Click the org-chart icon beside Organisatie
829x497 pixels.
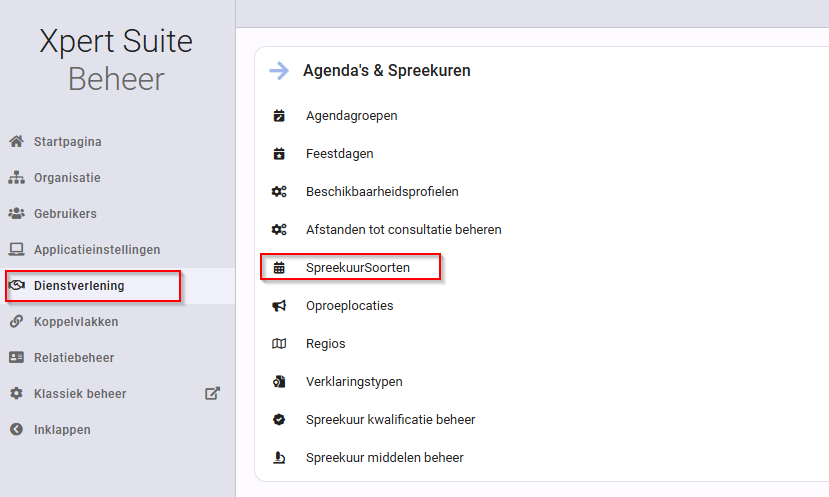coord(16,177)
